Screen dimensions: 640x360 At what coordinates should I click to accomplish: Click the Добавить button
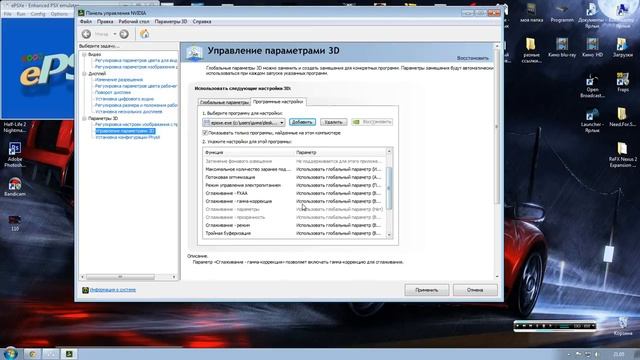pos(302,122)
